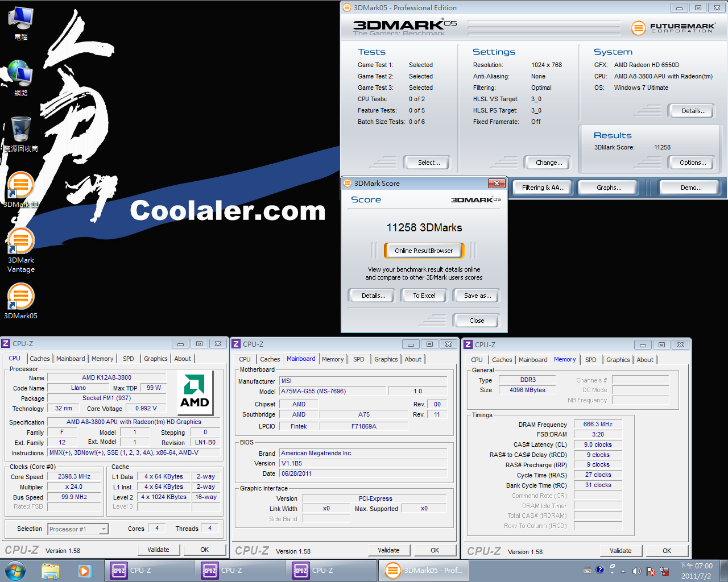Open Graphics tab in Memory CPU-Z window
Image resolution: width=728 pixels, height=582 pixels.
point(618,360)
